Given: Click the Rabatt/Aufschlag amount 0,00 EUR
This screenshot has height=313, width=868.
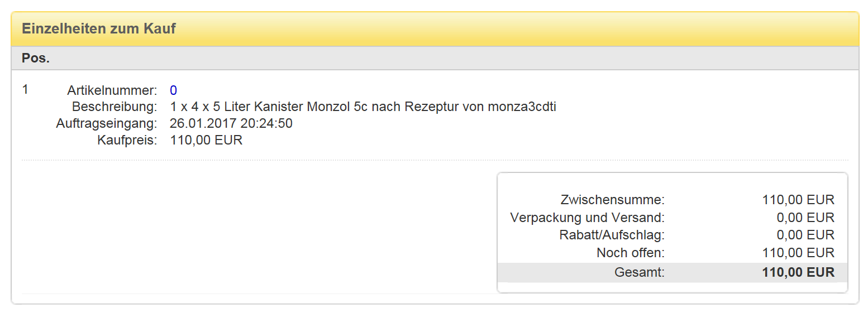Looking at the screenshot, I should coord(805,235).
